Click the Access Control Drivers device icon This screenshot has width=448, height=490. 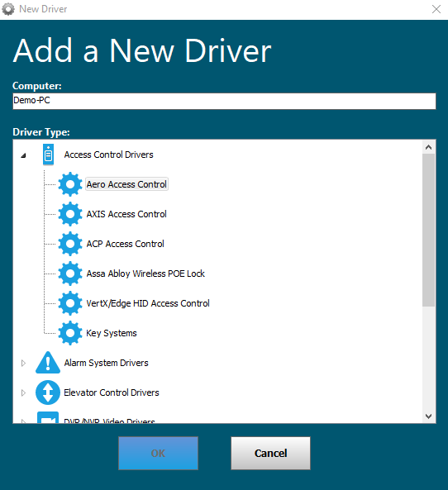click(x=48, y=155)
